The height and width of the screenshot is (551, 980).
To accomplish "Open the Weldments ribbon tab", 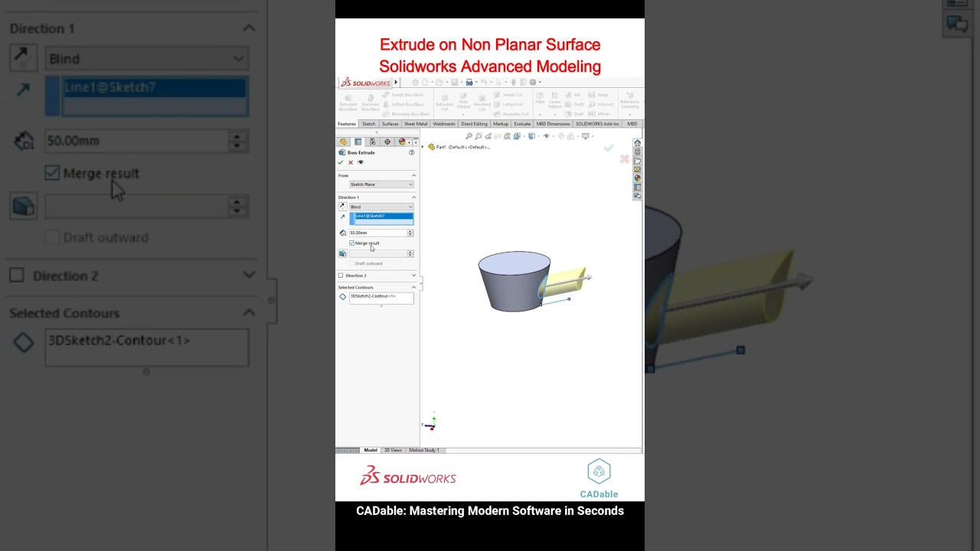I will click(444, 124).
